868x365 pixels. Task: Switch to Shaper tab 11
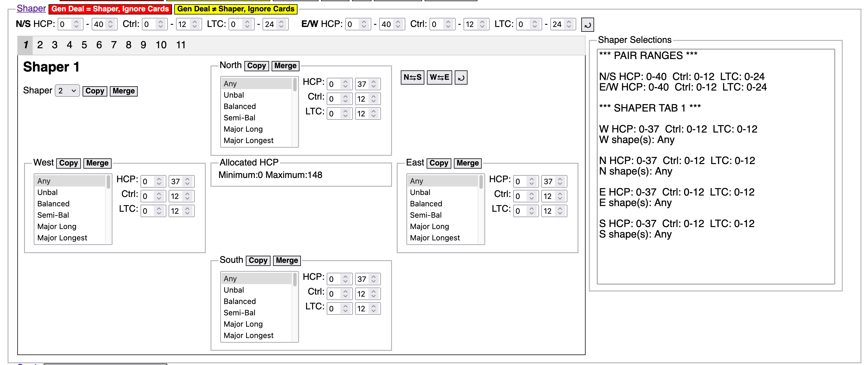click(181, 45)
